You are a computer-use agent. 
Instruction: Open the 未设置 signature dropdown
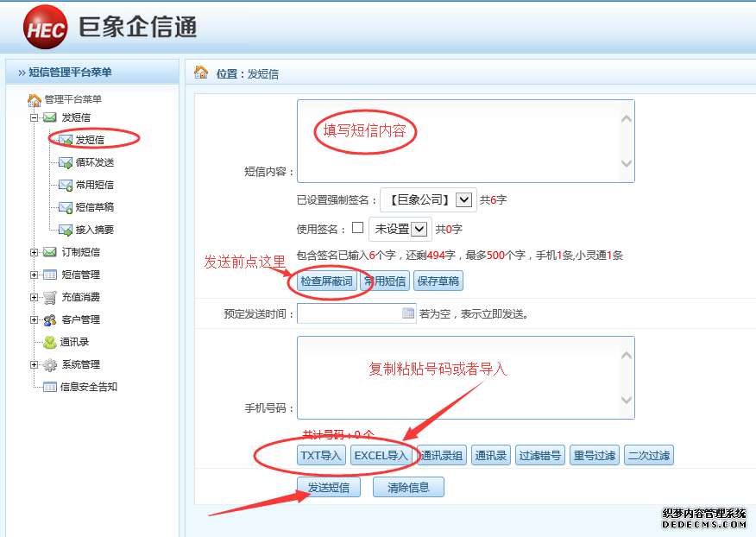pos(419,229)
